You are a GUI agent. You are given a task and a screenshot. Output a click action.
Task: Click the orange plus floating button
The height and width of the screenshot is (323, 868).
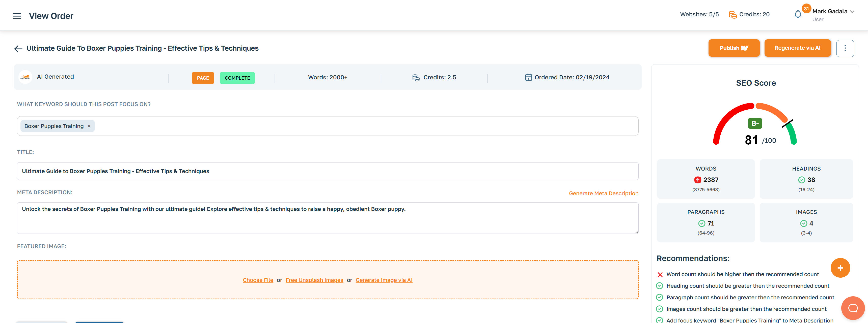pyautogui.click(x=840, y=268)
